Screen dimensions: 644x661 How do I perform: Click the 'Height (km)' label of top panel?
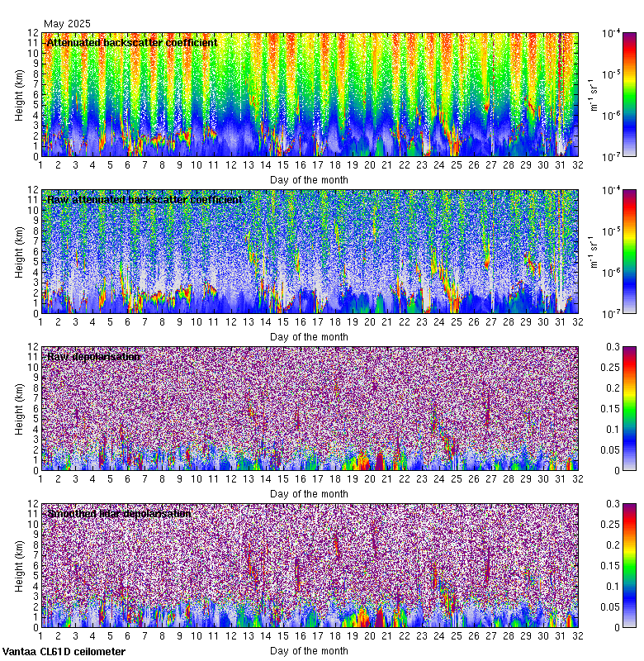[19, 94]
